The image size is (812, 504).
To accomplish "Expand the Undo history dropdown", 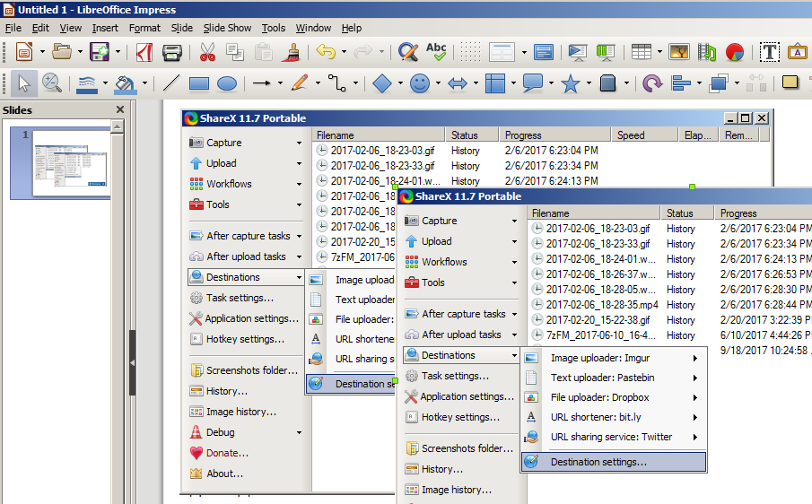I will click(x=344, y=52).
